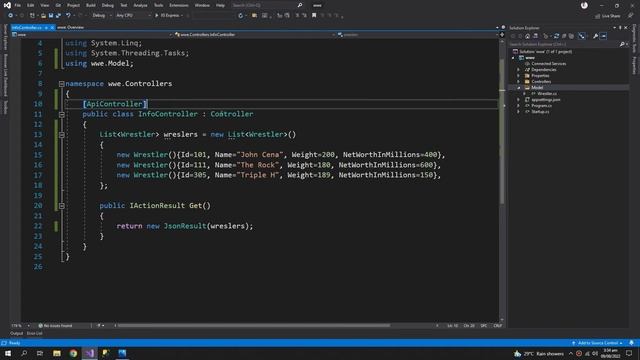Expand the Properties folder node
Image resolution: width=640 pixels, height=360 pixels.
[519, 76]
